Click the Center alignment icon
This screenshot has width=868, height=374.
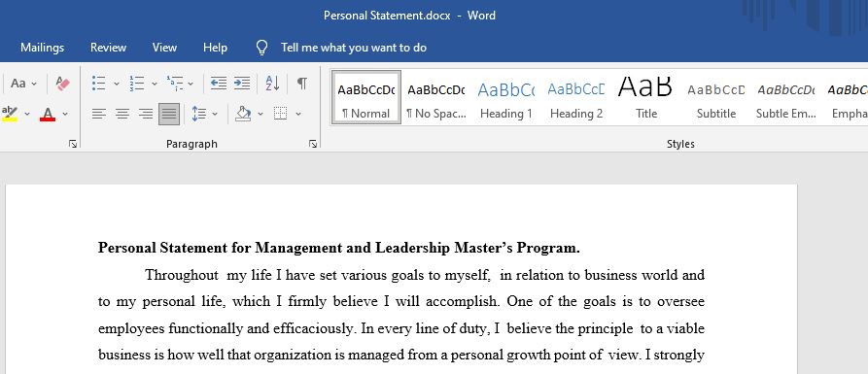coord(122,114)
